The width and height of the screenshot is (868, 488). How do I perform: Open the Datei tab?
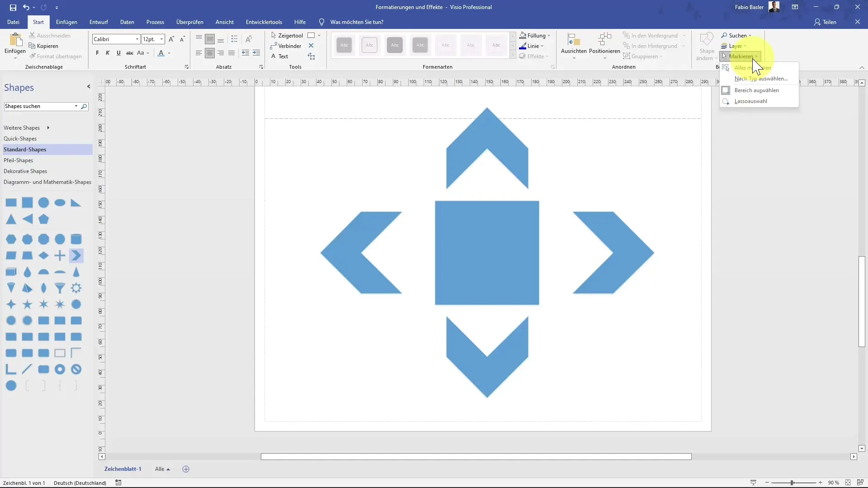click(x=13, y=22)
